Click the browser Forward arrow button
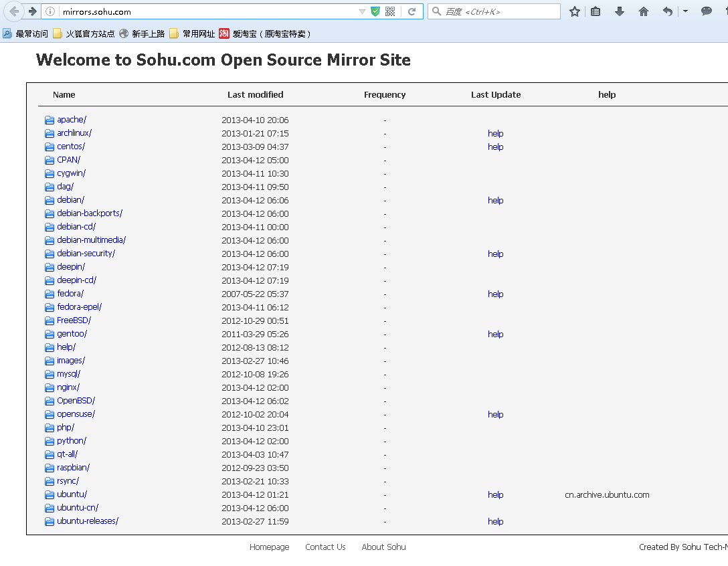 pyautogui.click(x=33, y=11)
